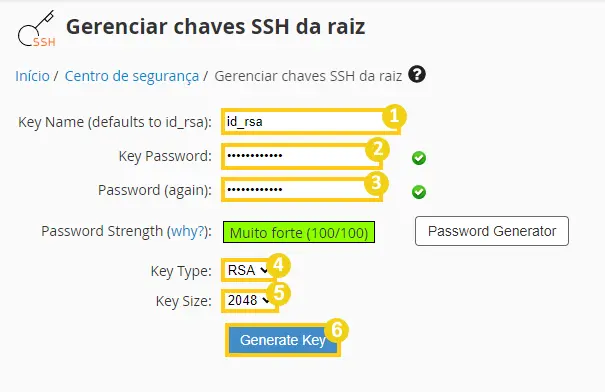Click the yellow number 6 badge
605x392 pixels.
(x=337, y=330)
